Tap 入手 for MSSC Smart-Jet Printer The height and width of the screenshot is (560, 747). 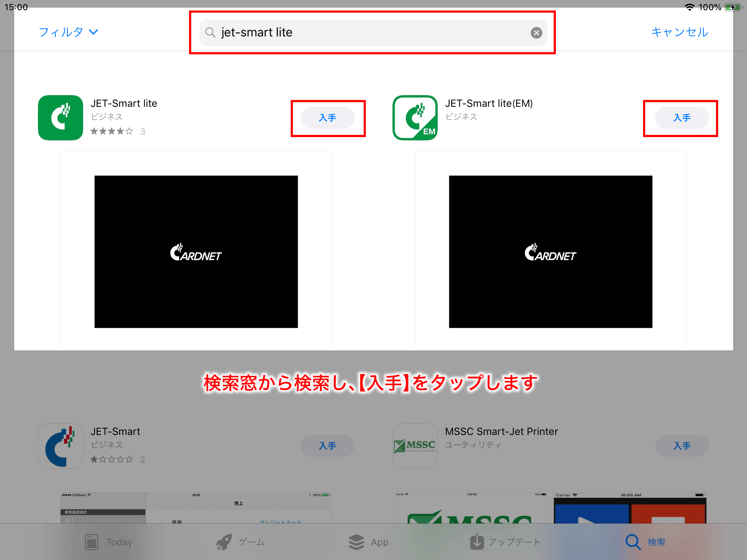click(682, 446)
